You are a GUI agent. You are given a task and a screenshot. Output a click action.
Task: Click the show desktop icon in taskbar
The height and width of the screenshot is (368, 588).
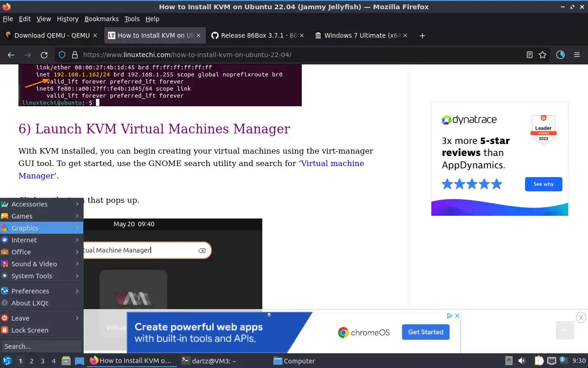(79, 361)
